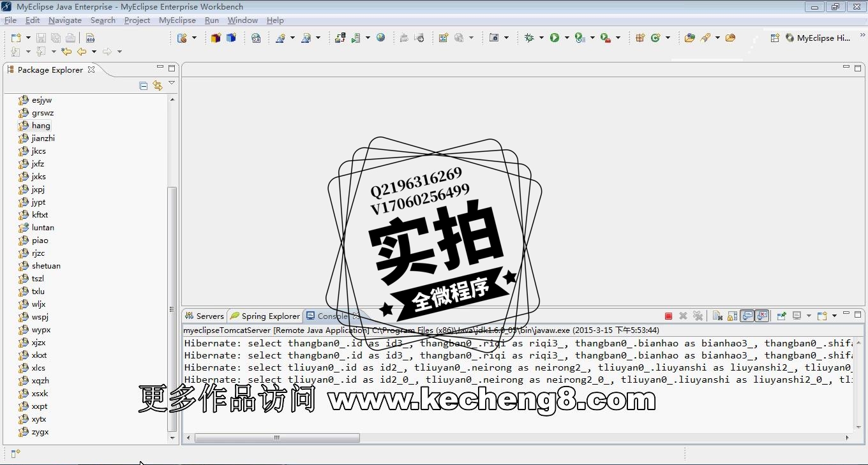The image size is (868, 465).
Task: Select the luntan project
Action: [36, 228]
